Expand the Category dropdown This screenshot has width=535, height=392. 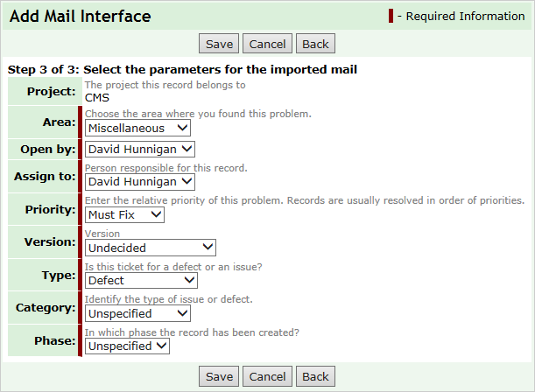137,313
